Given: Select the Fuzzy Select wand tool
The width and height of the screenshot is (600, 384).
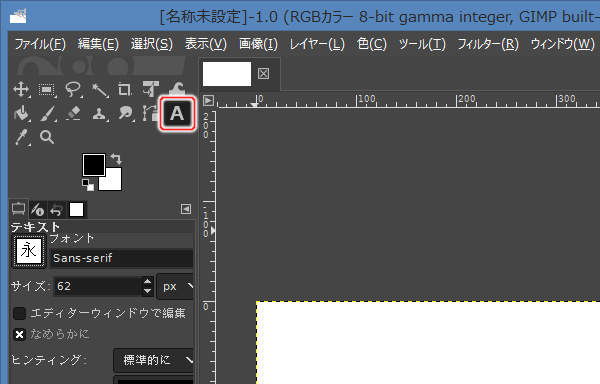Looking at the screenshot, I should pos(100,90).
